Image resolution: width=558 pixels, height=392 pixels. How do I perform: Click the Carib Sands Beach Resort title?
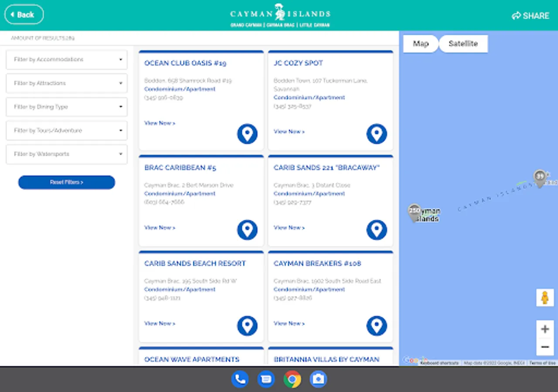195,264
